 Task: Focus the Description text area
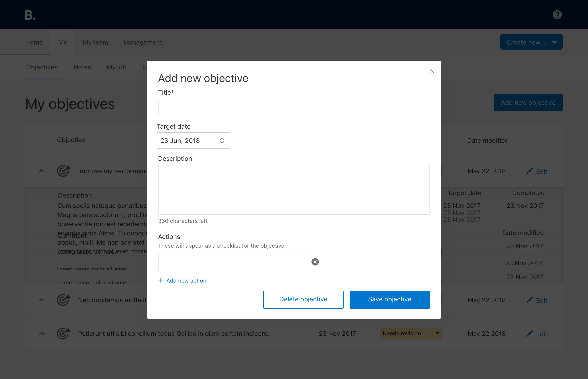pos(294,190)
